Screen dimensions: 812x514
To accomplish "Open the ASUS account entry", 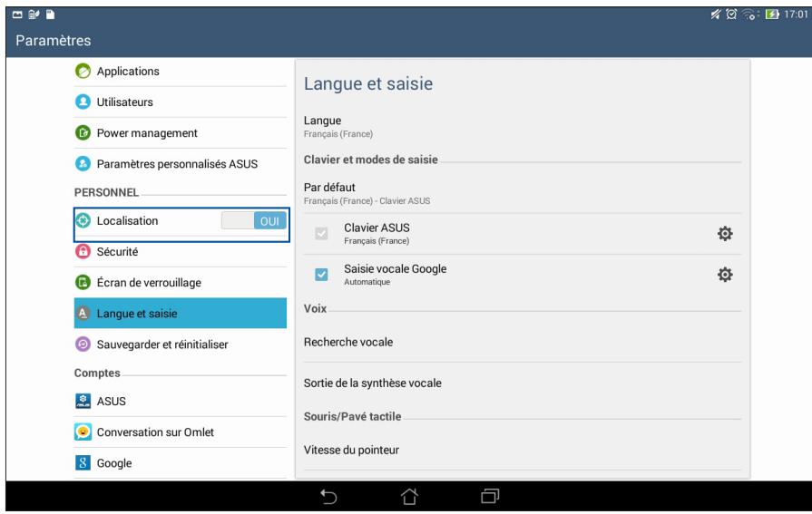I will [181, 401].
